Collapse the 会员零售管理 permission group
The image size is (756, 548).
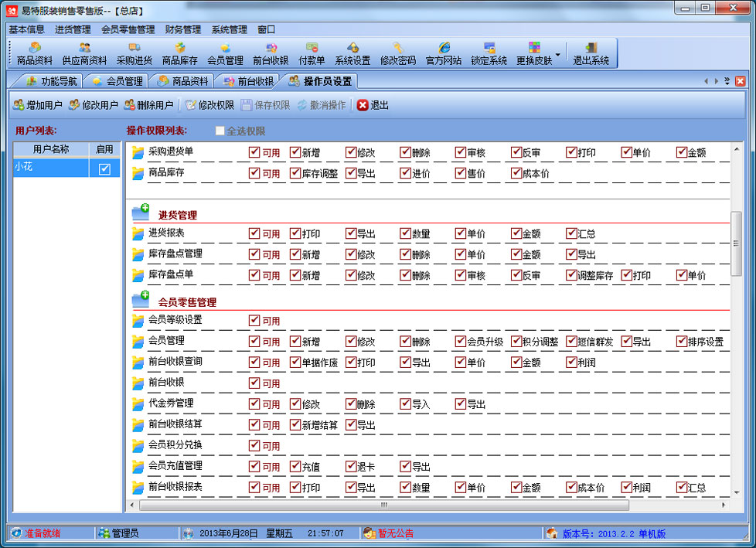click(x=141, y=299)
